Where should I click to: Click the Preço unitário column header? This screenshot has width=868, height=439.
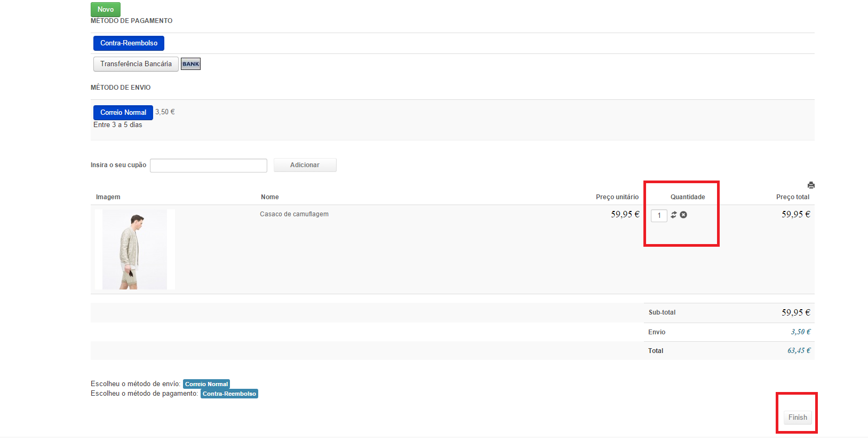click(x=617, y=197)
